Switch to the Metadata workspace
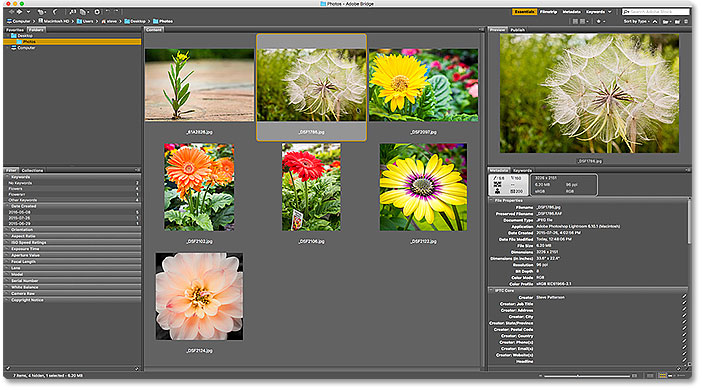Image resolution: width=702 pixels, height=390 pixels. pos(572,12)
